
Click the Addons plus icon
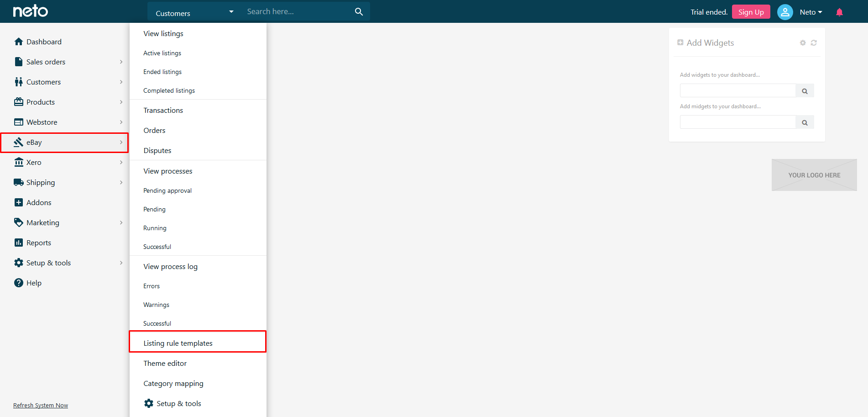click(x=19, y=202)
